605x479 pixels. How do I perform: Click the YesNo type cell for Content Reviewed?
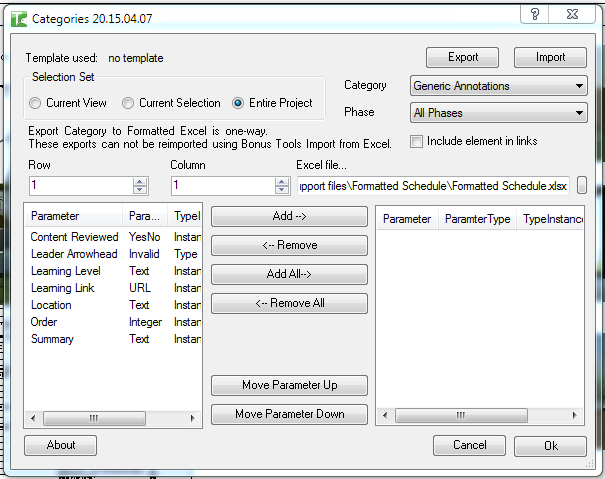coord(144,237)
